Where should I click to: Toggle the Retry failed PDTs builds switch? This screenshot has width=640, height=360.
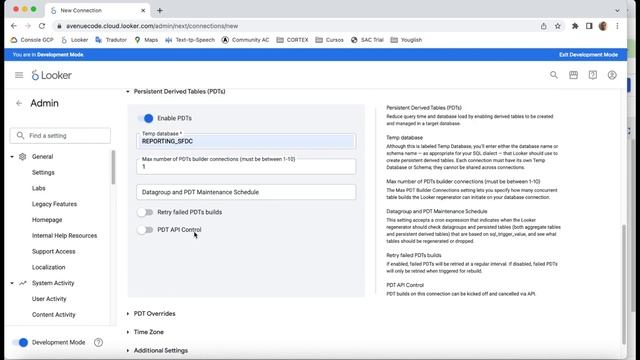coord(145,212)
